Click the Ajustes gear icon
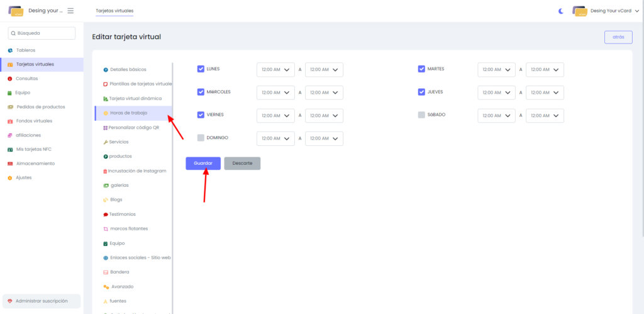The width and height of the screenshot is (644, 314). click(x=10, y=177)
